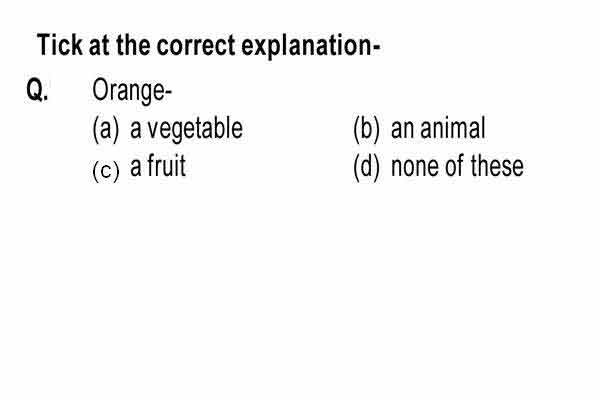Click the word "vegetable" in option a
The image size is (600, 400).
point(195,129)
